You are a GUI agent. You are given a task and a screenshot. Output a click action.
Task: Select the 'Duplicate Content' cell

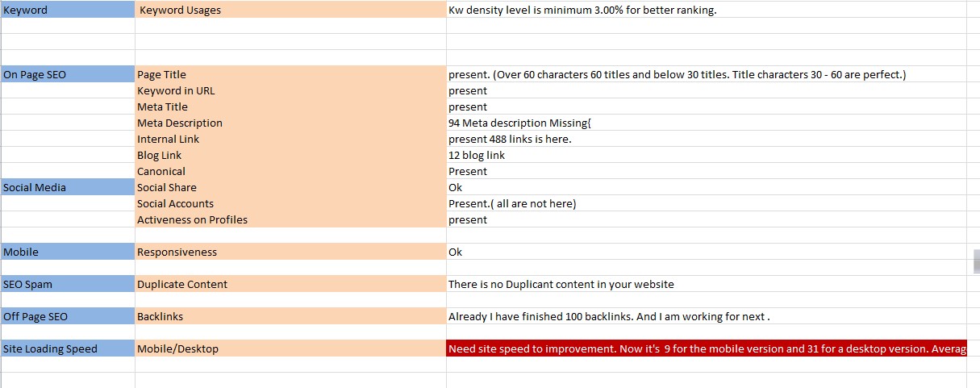[290, 284]
